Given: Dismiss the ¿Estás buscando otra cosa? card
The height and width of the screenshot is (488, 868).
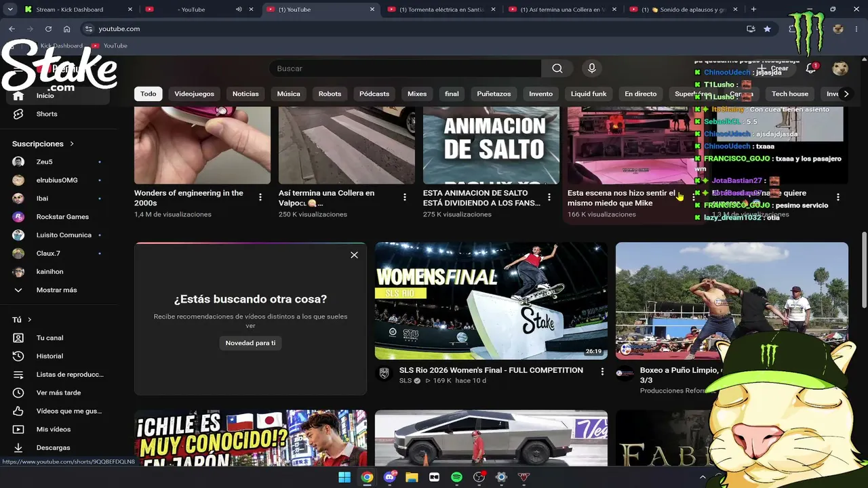Looking at the screenshot, I should [x=354, y=255].
